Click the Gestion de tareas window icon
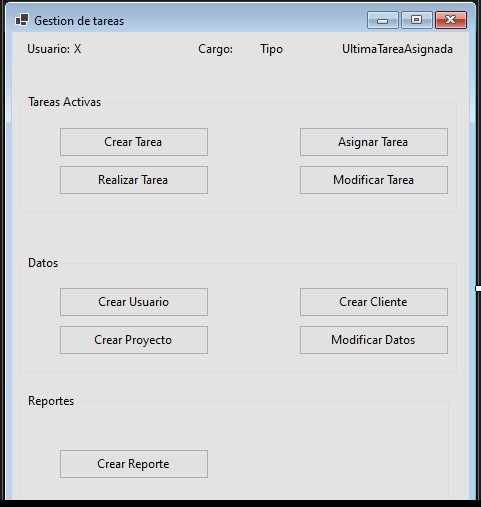This screenshot has height=507, width=481. pos(22,20)
